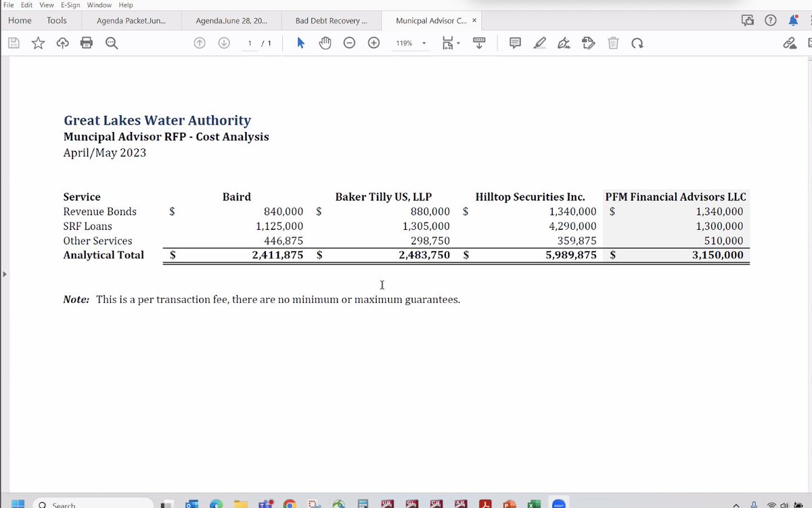Go to next page with down arrow
Screen dimensions: 812x508
pos(225,43)
